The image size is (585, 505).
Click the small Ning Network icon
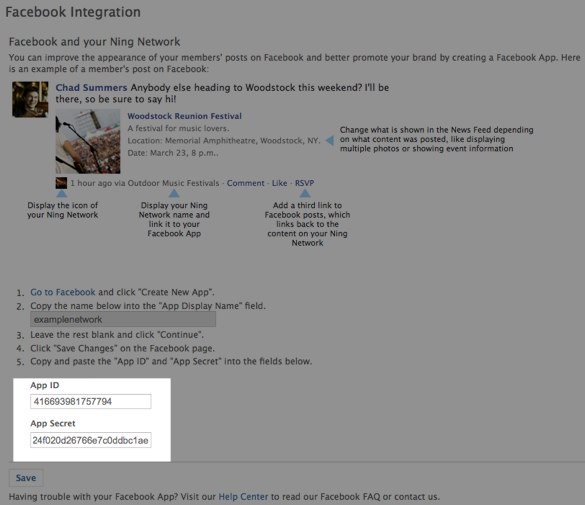pyautogui.click(x=61, y=183)
